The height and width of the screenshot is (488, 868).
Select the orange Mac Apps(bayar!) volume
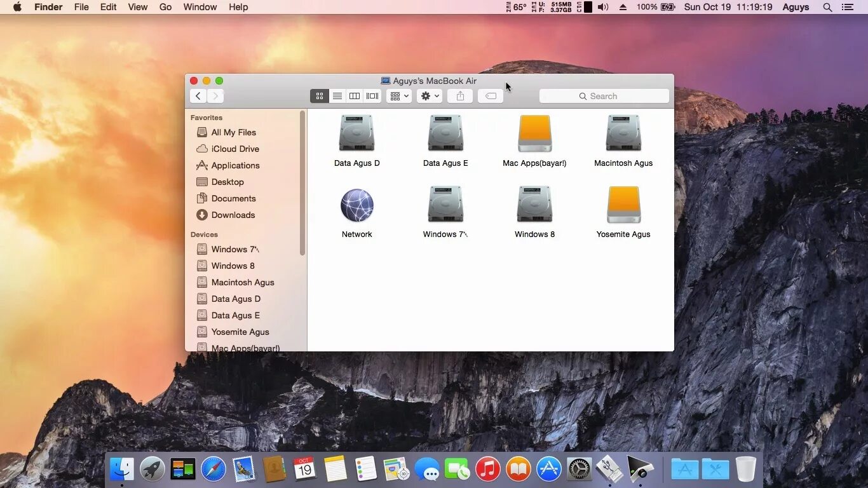coord(534,133)
